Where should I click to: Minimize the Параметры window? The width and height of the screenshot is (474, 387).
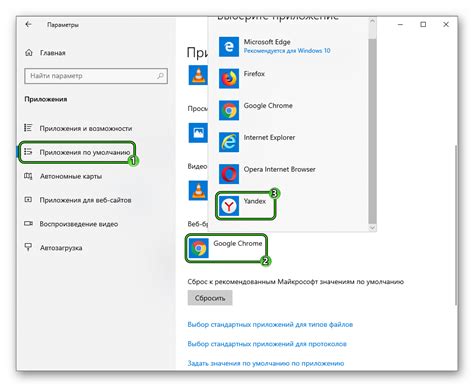400,24
